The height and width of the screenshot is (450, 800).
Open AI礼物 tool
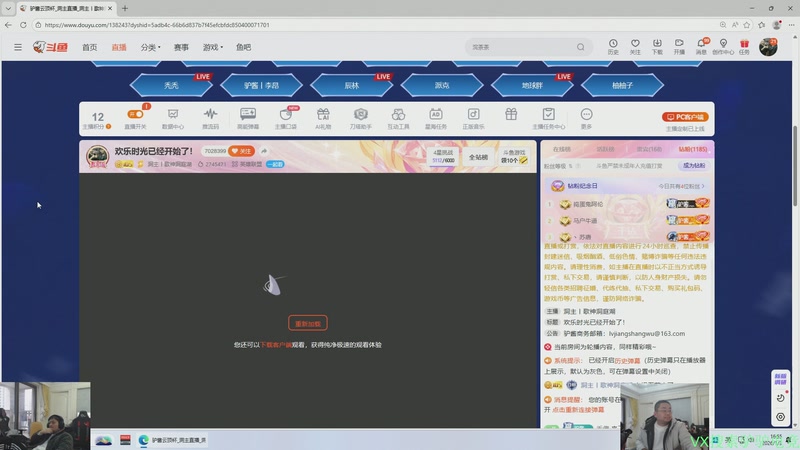click(x=323, y=119)
